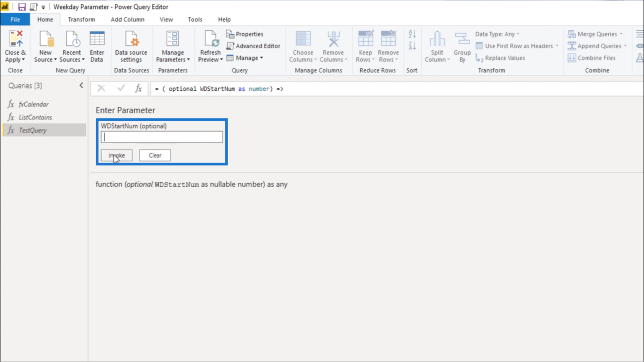
Task: Select the ListContains query
Action: pos(44,117)
